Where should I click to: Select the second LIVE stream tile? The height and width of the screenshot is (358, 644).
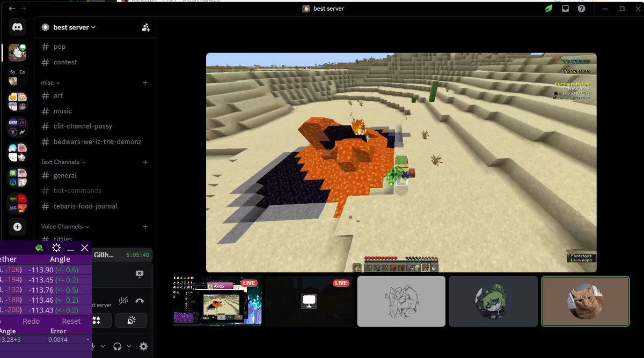[x=309, y=301]
